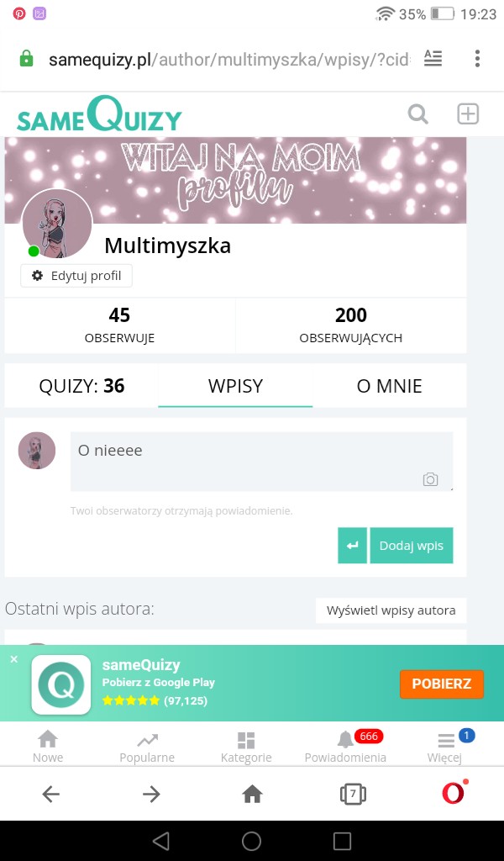Attach photo with camera icon
This screenshot has width=504, height=861.
431,479
